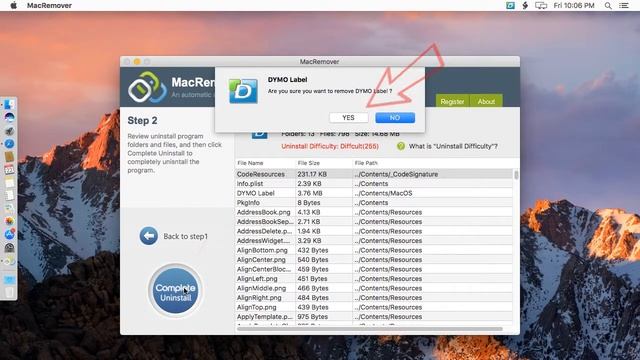Select the PkgInfo file row
Image resolution: width=640 pixels, height=360 pixels.
tap(374, 202)
